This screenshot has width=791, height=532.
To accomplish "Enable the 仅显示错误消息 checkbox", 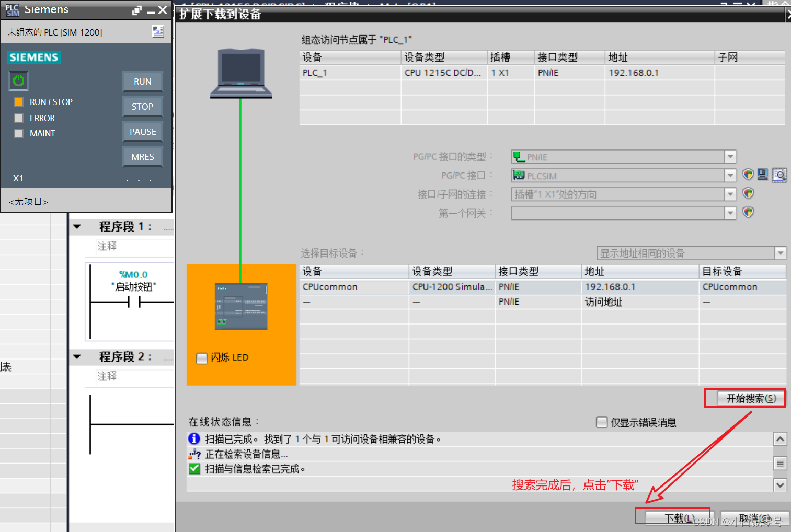I will coord(601,422).
